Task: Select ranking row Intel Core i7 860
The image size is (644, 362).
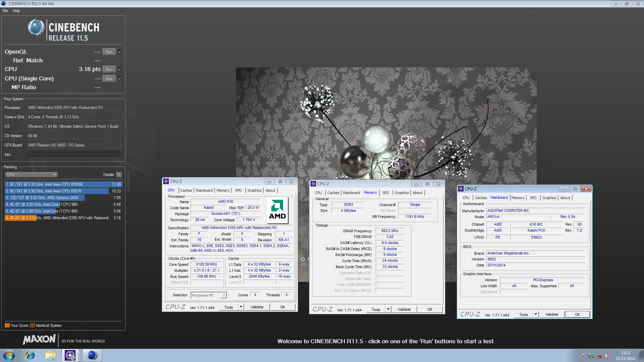Action: (x=63, y=211)
